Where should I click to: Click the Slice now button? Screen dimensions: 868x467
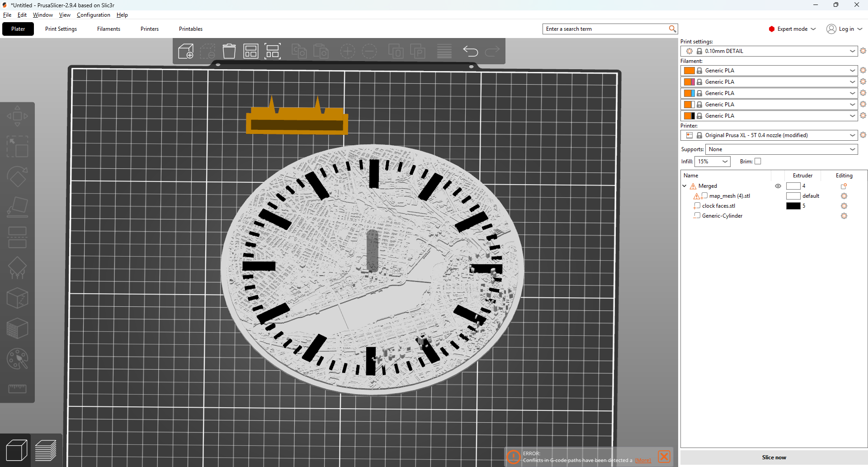tap(774, 457)
